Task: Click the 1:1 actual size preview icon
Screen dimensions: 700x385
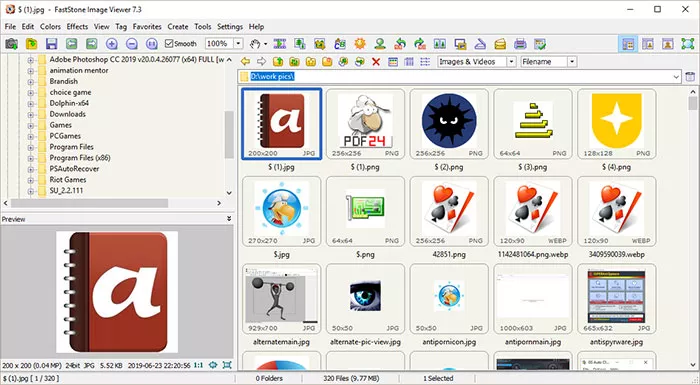Action: pyautogui.click(x=198, y=365)
